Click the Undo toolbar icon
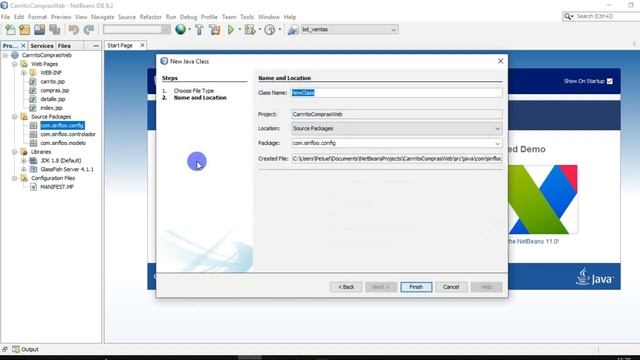This screenshot has width=640, height=360. click(x=74, y=29)
